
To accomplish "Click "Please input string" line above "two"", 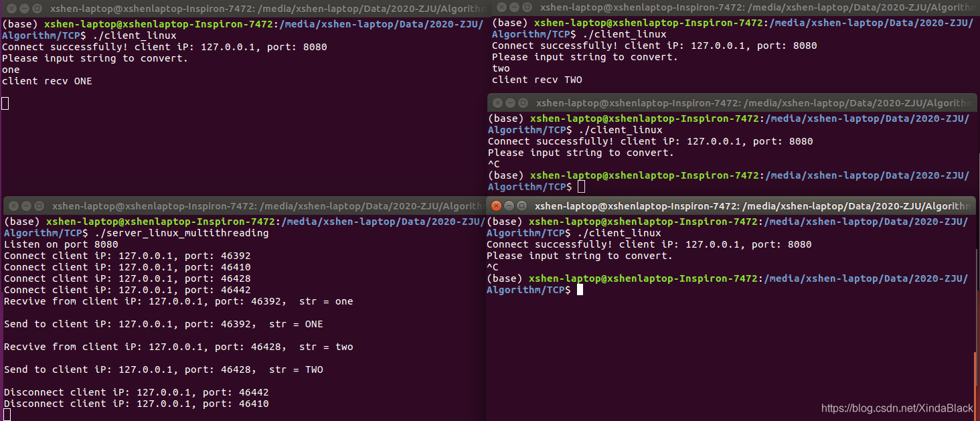I will [585, 57].
